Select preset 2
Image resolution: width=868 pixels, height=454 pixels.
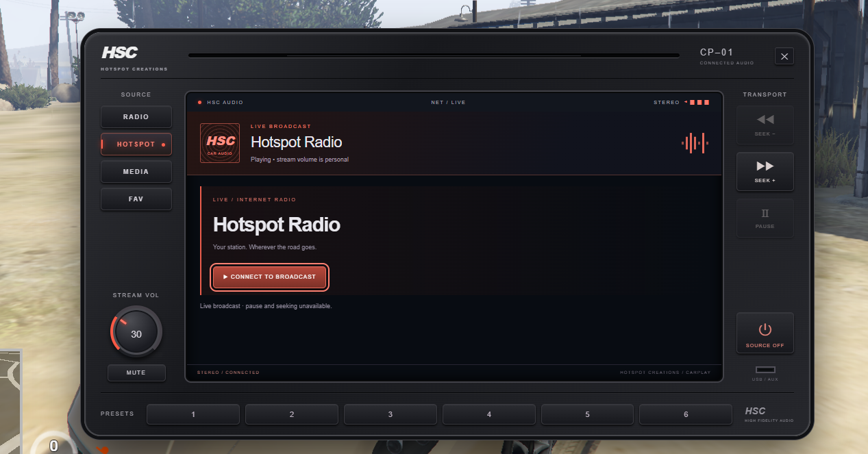[292, 414]
